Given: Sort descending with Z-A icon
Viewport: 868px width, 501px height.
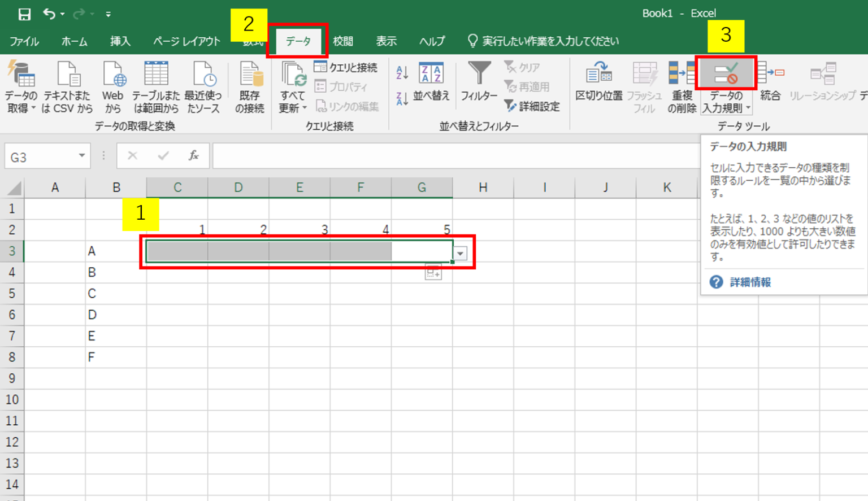Looking at the screenshot, I should 402,99.
